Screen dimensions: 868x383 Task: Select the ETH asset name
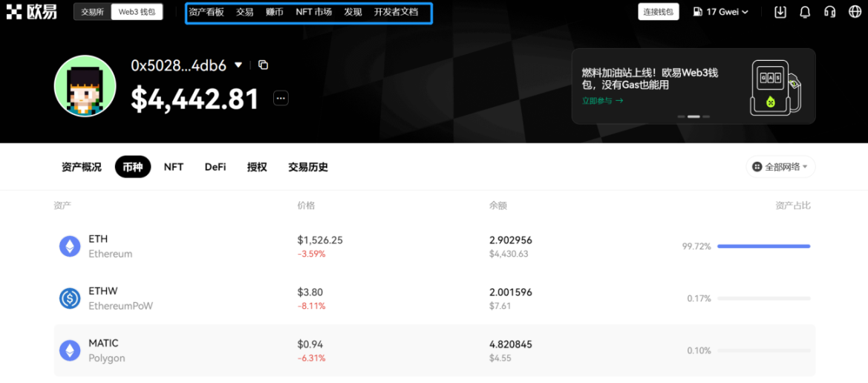point(98,239)
